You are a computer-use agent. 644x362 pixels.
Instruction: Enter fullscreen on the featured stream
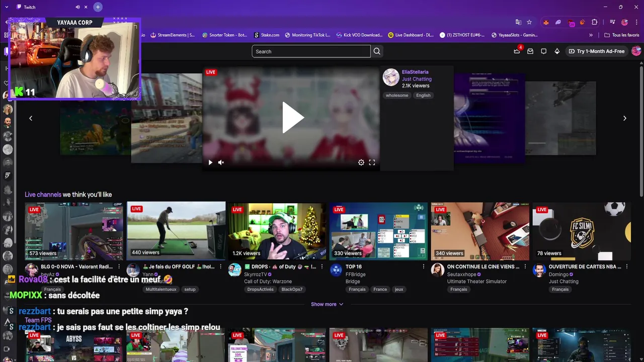coord(372,162)
